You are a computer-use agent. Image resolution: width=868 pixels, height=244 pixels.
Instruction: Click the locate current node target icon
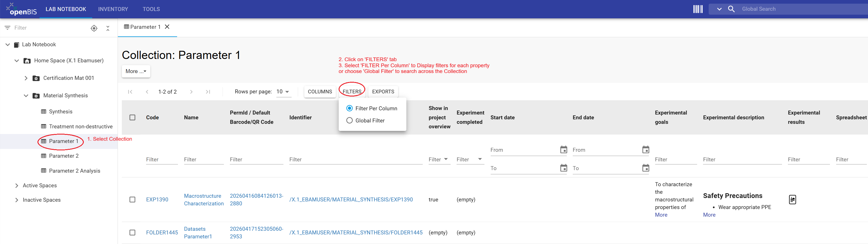pos(94,28)
